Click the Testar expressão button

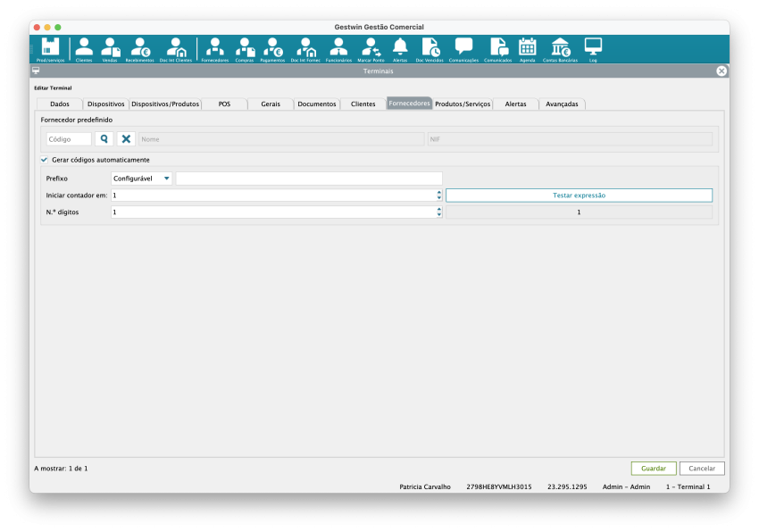pos(579,195)
